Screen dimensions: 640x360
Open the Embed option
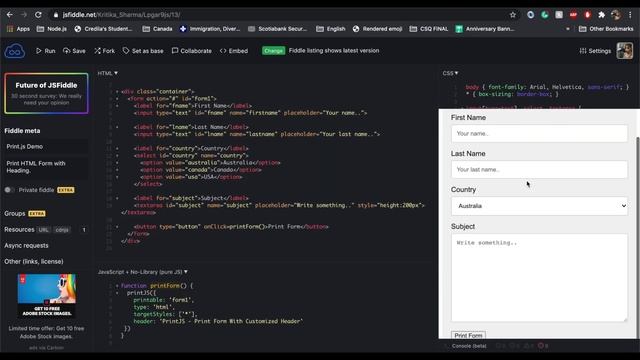[234, 51]
